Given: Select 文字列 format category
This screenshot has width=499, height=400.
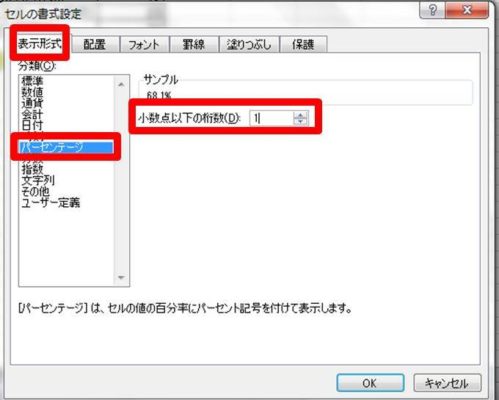Looking at the screenshot, I should 38,180.
